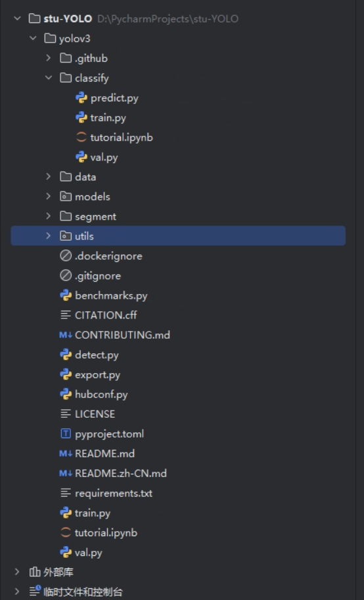Select README.zh-CN.md file
This screenshot has height=600, width=364.
pyautogui.click(x=121, y=473)
